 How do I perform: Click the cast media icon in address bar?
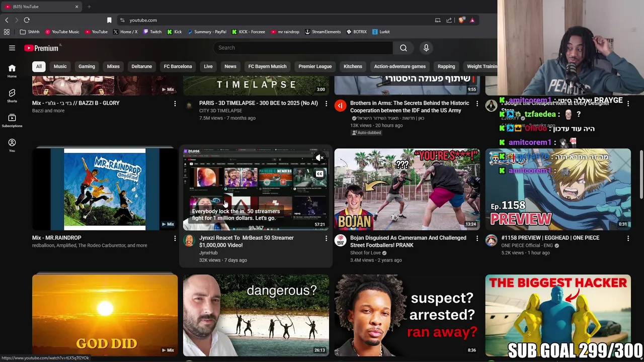point(438,20)
